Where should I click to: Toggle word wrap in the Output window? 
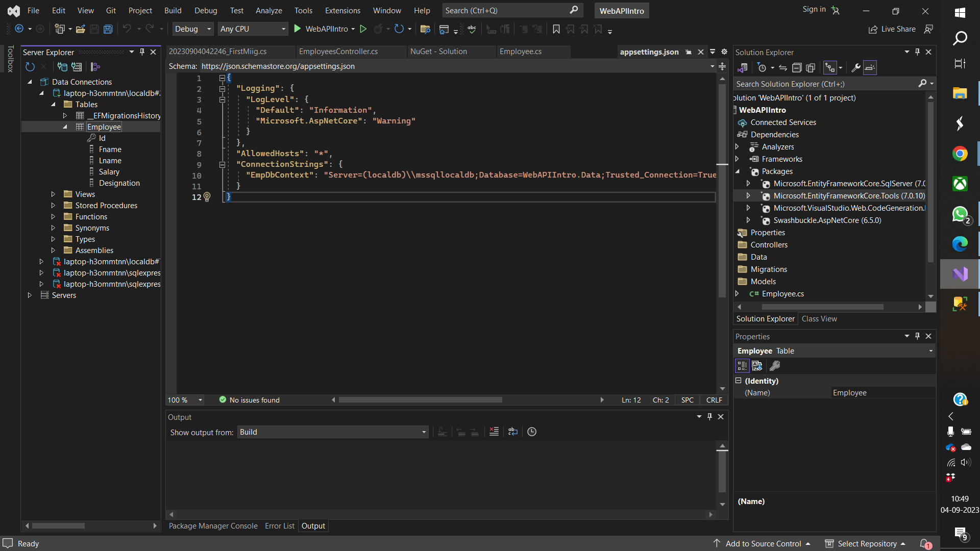click(513, 432)
